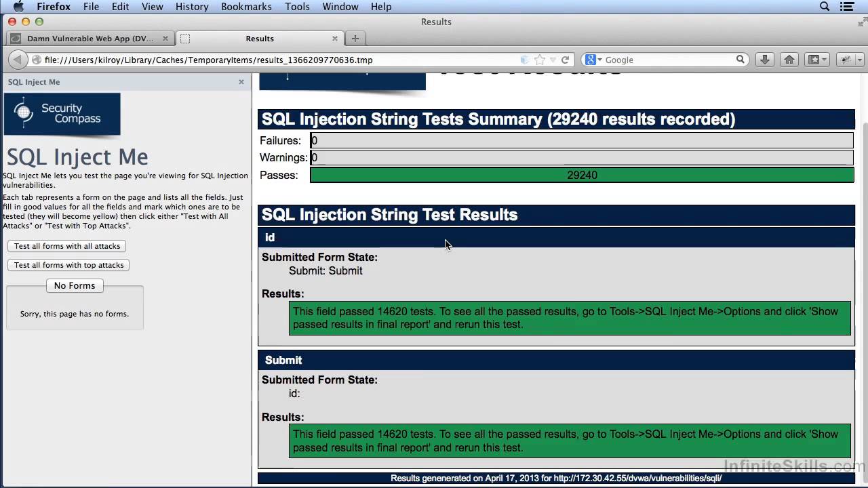The height and width of the screenshot is (488, 868).
Task: Open the File menu
Action: [x=91, y=7]
